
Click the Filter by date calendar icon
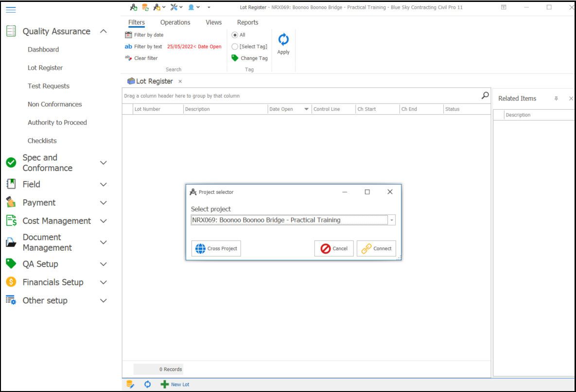tap(128, 35)
